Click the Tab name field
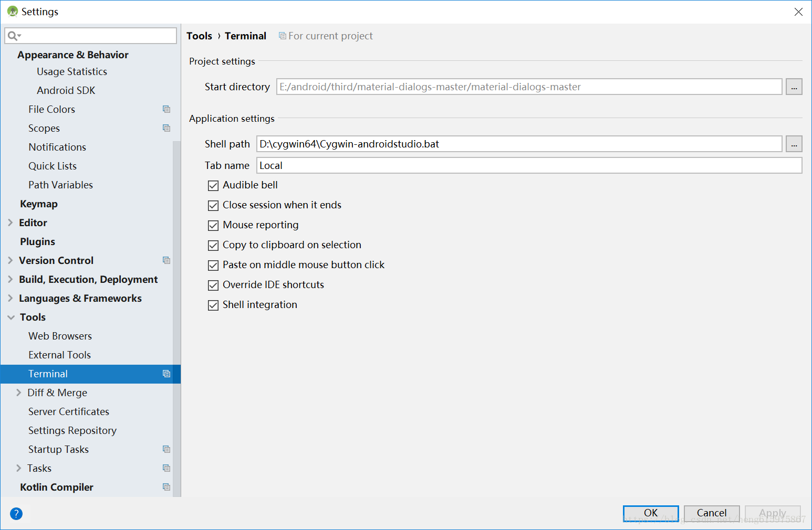 point(529,165)
